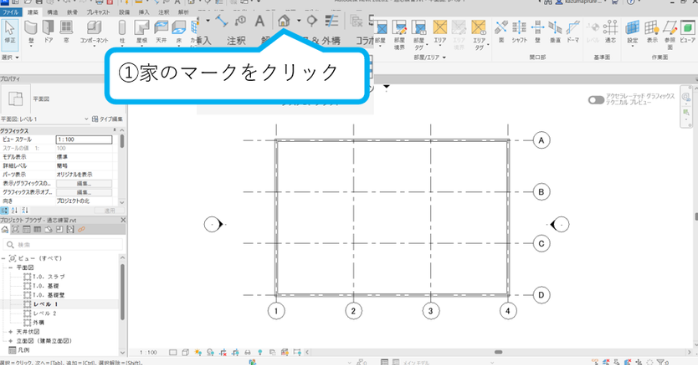Click the orange link icon in Project Browser toolbar

[81, 230]
